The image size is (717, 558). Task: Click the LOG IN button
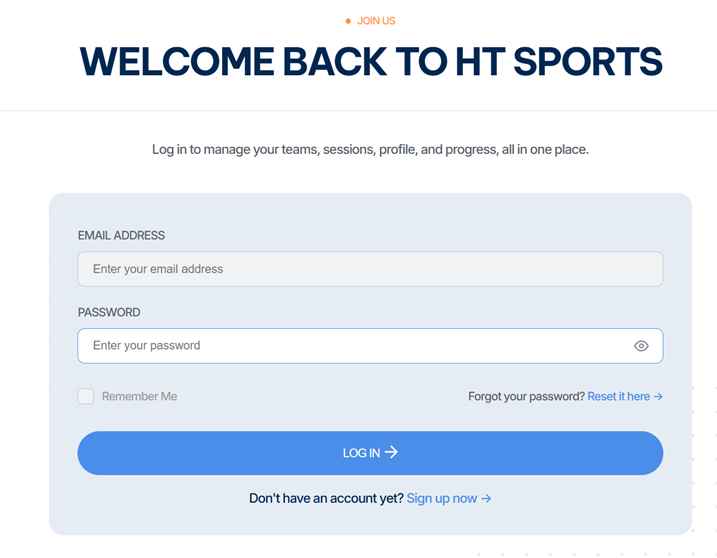[x=370, y=453]
